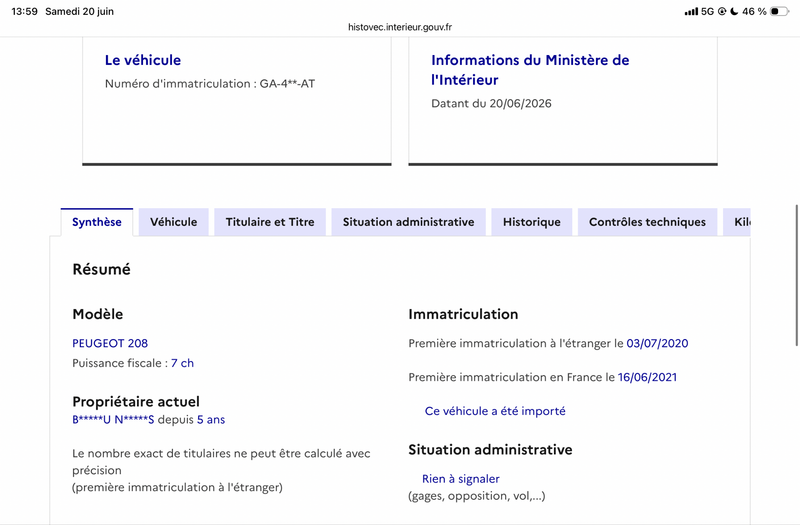Tap the 13:59 clock in status bar
This screenshot has height=525, width=800.
(x=24, y=11)
